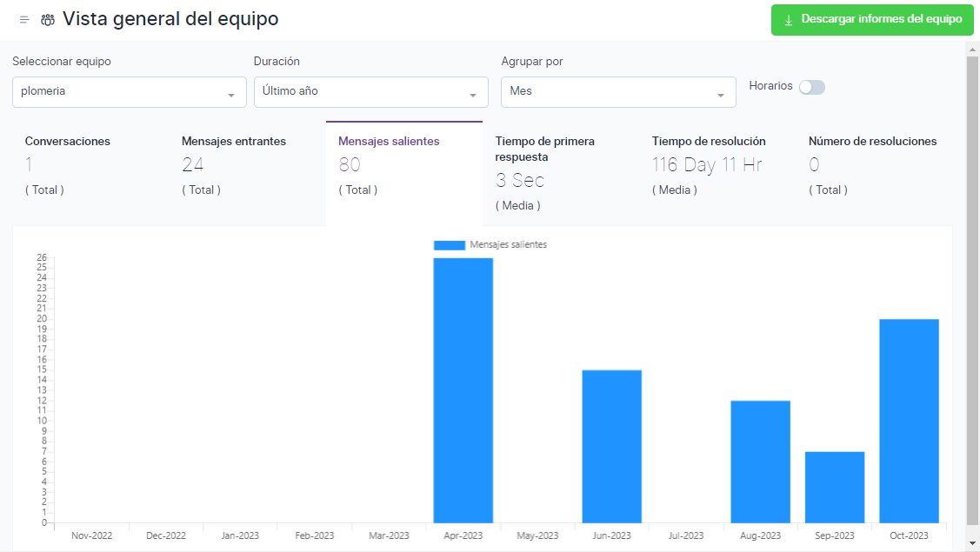The height and width of the screenshot is (552, 980).
Task: Select the Mensajes salientes tab
Action: (x=389, y=141)
